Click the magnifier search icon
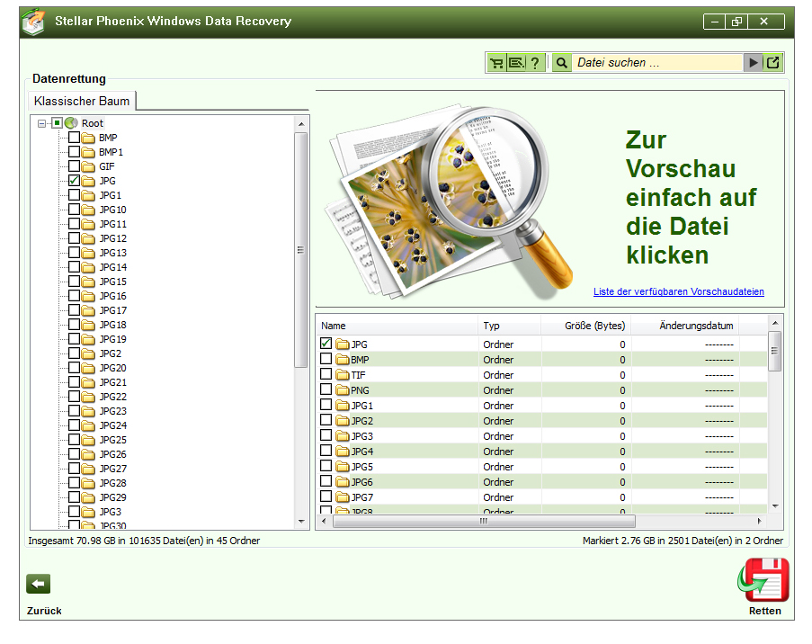This screenshot has height=644, width=812. [561, 63]
